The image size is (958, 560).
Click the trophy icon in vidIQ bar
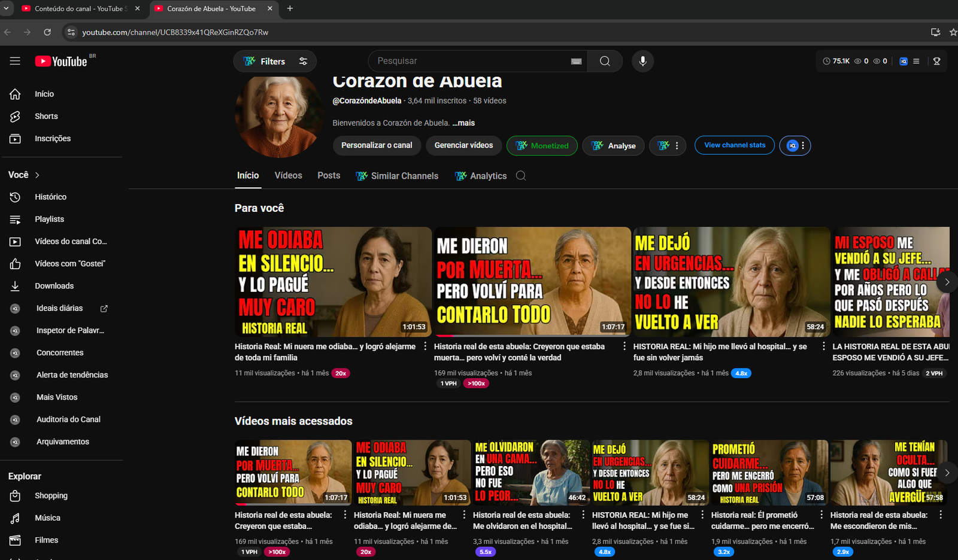[x=937, y=61]
